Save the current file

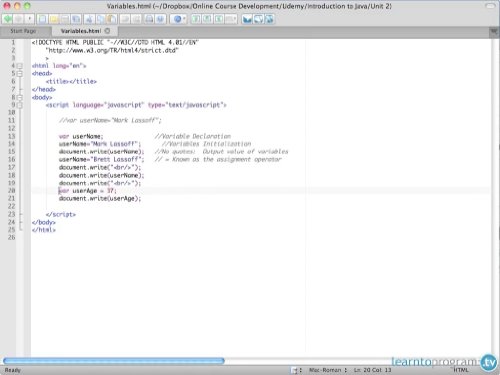tap(65, 19)
